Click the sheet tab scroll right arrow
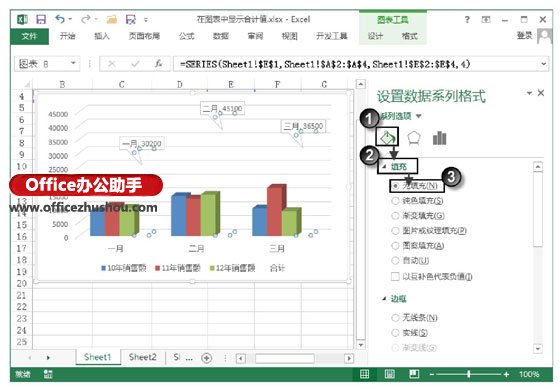Screen dimensions: 560x389 tap(48, 358)
